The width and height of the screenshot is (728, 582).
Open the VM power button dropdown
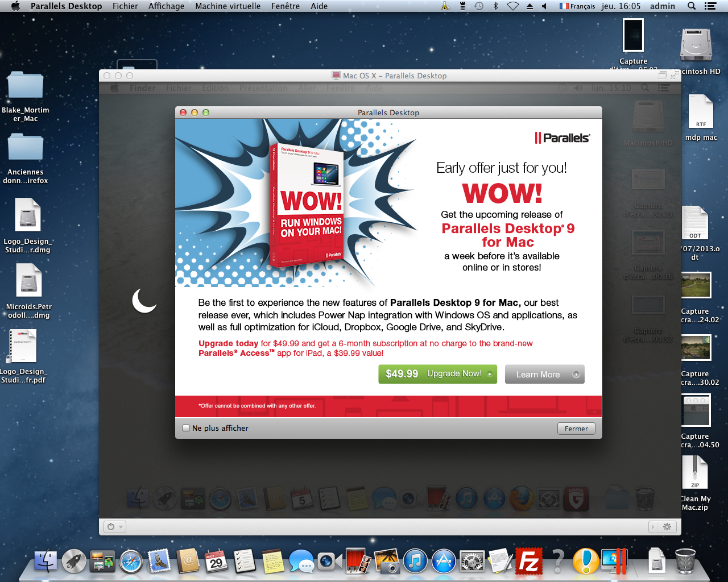click(x=115, y=527)
